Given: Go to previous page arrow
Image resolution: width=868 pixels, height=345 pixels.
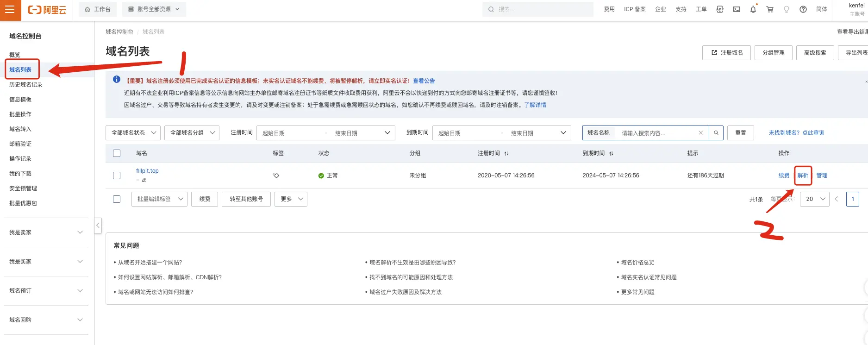Looking at the screenshot, I should point(837,199).
